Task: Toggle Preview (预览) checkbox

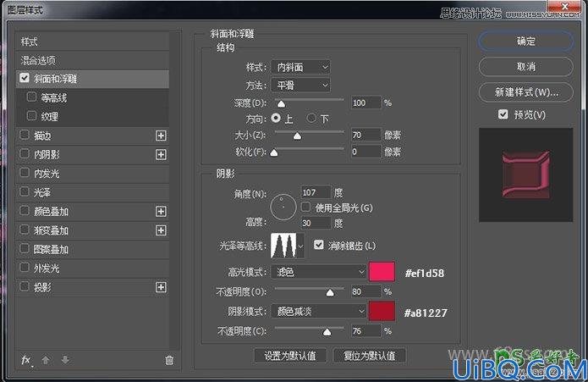Action: pyautogui.click(x=503, y=114)
